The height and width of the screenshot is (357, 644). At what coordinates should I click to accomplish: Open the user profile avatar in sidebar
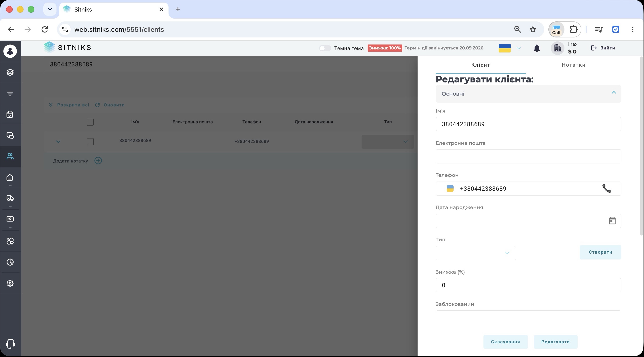pos(10,51)
